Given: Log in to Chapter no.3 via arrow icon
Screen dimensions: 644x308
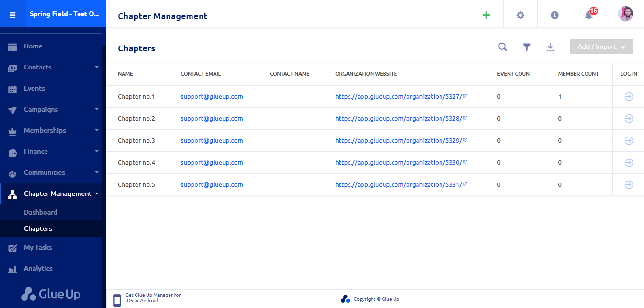Looking at the screenshot, I should point(629,141).
